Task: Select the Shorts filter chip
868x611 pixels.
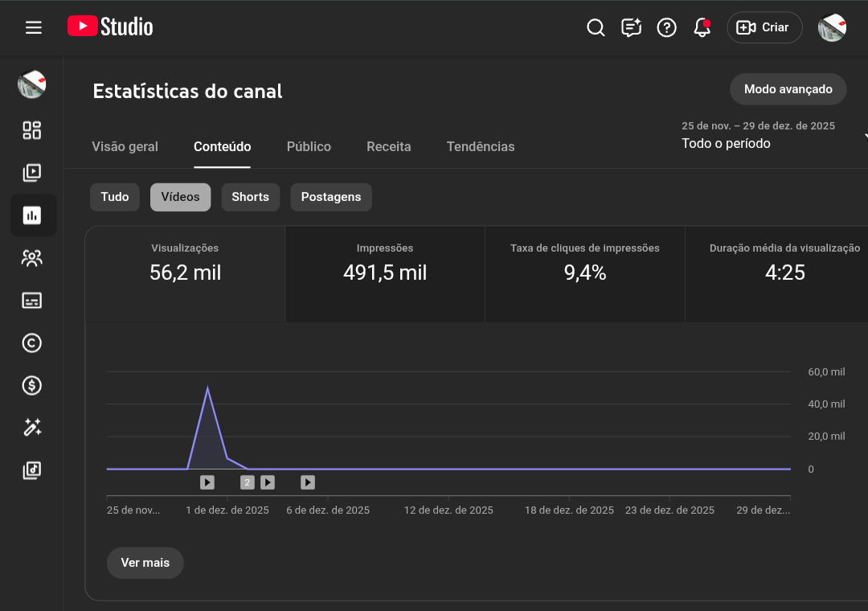Action: tap(250, 197)
